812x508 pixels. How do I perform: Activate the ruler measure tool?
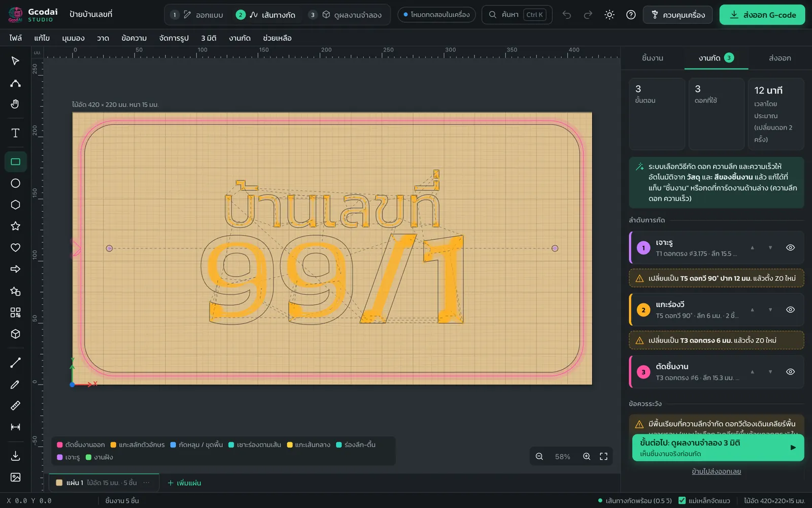(x=15, y=406)
